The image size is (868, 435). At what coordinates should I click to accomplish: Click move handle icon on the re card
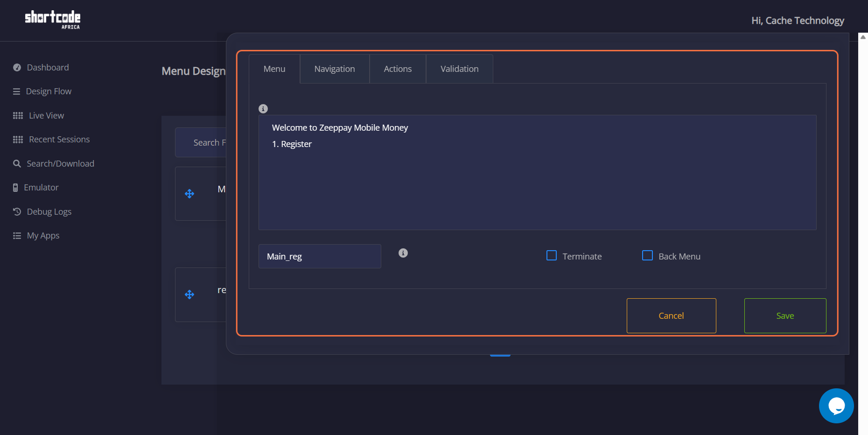[189, 295]
